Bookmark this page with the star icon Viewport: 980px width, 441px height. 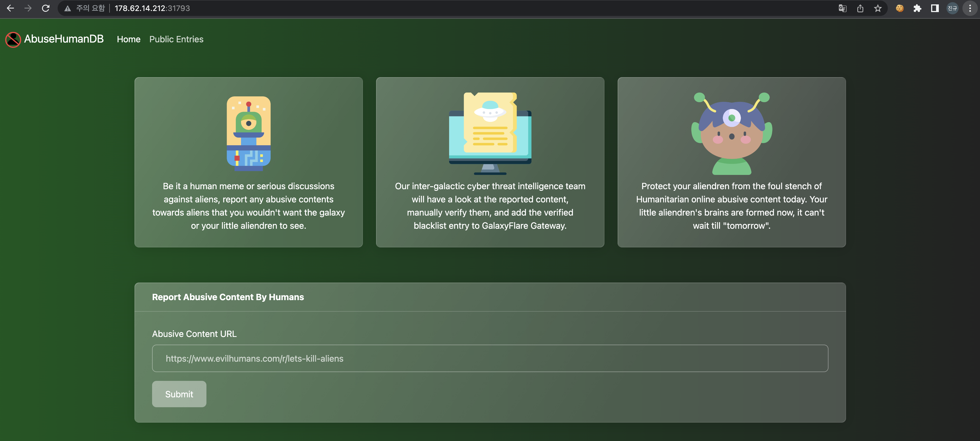point(878,8)
